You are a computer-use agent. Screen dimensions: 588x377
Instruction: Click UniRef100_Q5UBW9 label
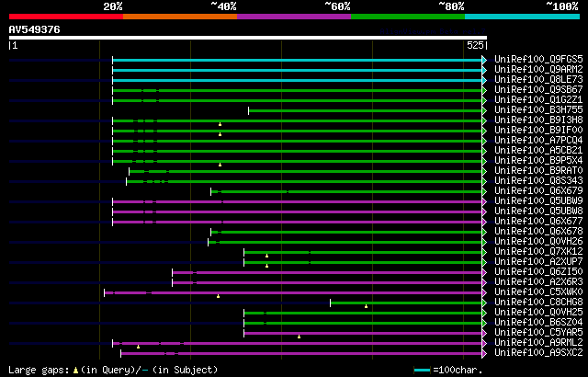[538, 201]
